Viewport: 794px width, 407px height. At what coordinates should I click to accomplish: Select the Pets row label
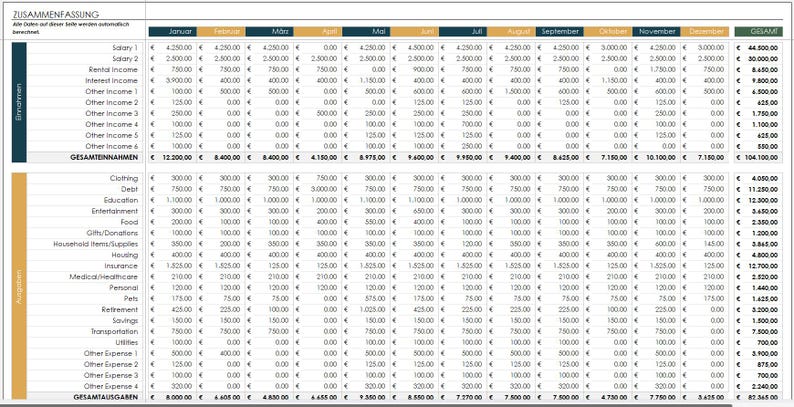131,299
